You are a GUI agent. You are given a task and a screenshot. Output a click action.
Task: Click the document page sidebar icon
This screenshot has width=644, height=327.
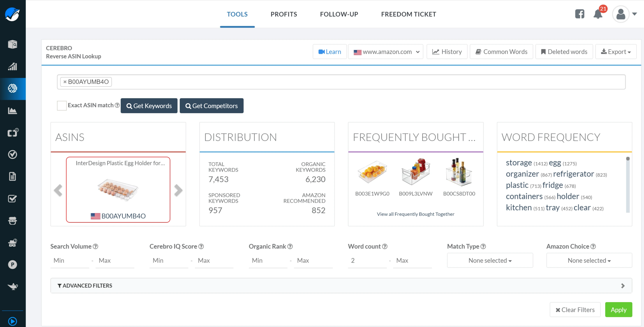(x=12, y=177)
